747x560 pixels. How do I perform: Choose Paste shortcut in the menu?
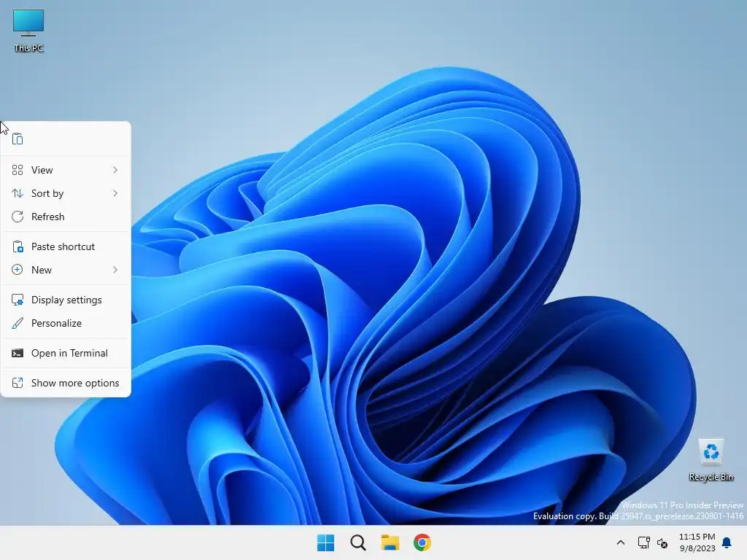pyautogui.click(x=66, y=246)
